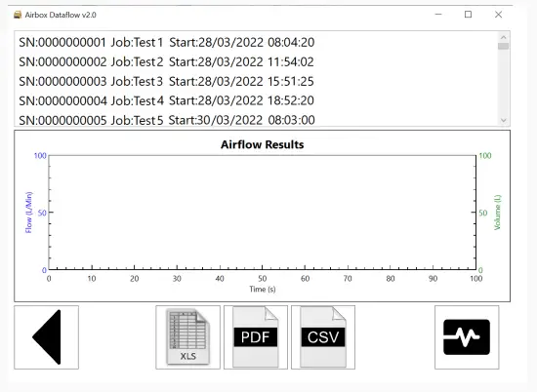Click the Volume (L) axis label

(x=497, y=213)
